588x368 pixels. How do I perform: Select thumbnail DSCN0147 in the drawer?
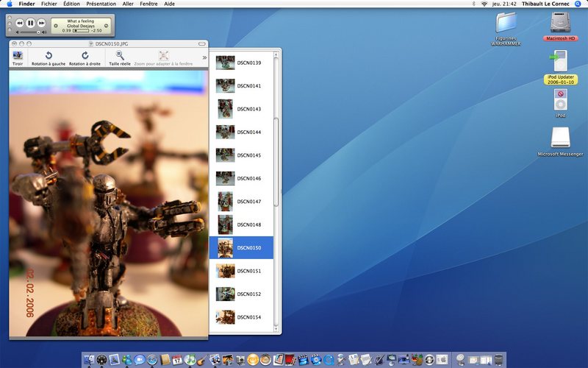click(226, 201)
